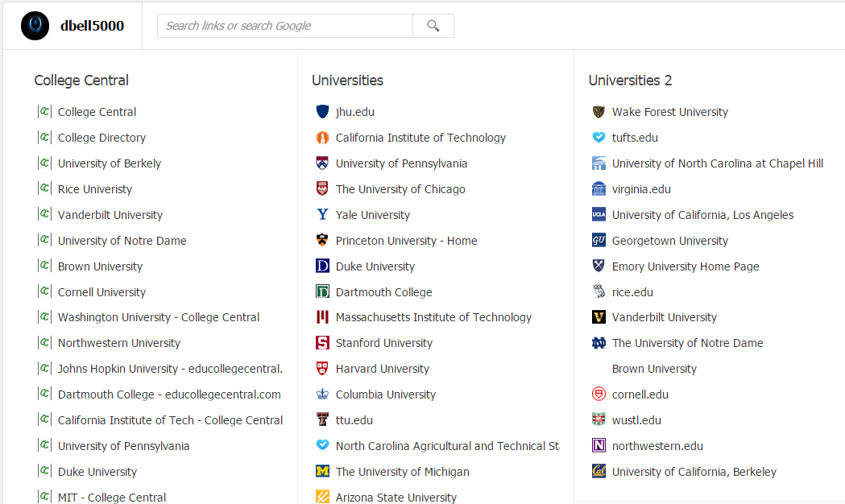Open the Harvard University link
Viewport: 845px width, 504px height.
pyautogui.click(x=382, y=369)
